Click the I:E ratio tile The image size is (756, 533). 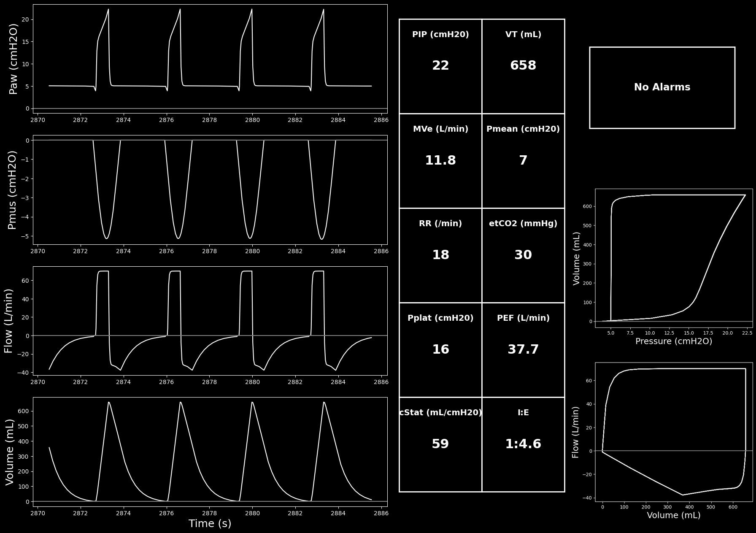(x=523, y=444)
